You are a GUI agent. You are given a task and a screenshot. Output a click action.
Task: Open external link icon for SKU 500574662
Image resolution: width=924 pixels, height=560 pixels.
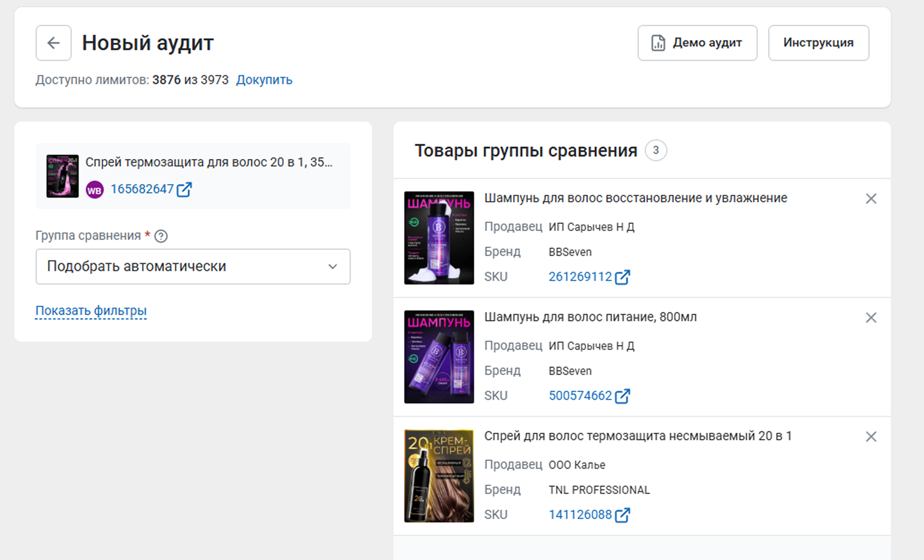(x=622, y=396)
